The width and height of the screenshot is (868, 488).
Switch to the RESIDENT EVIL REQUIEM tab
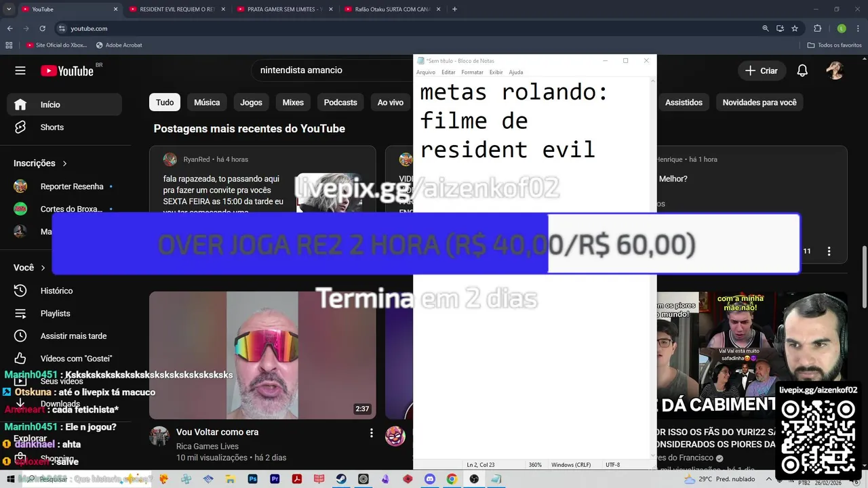click(x=176, y=9)
